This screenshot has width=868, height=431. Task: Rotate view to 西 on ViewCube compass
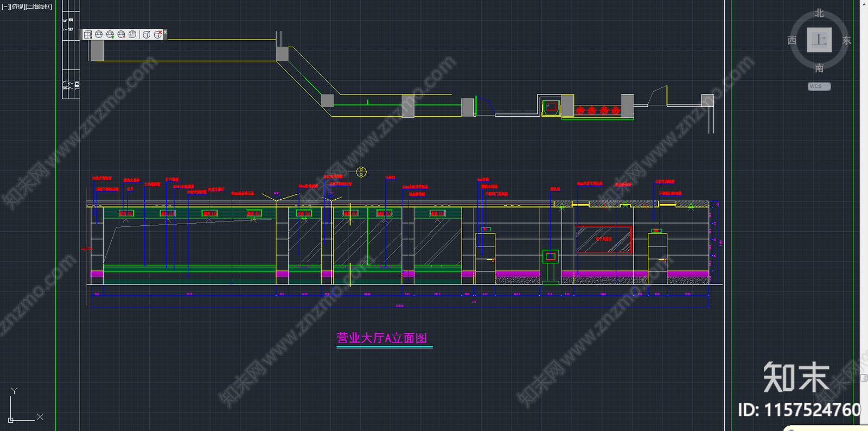click(792, 40)
